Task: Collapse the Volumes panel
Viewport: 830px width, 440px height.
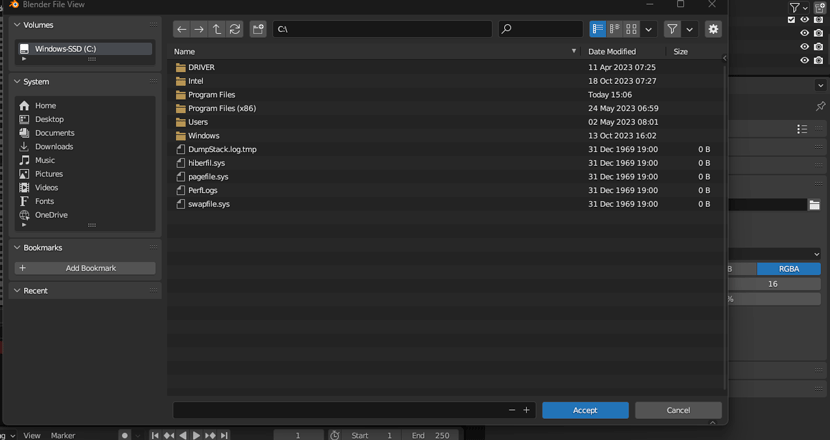Action: pyautogui.click(x=17, y=25)
